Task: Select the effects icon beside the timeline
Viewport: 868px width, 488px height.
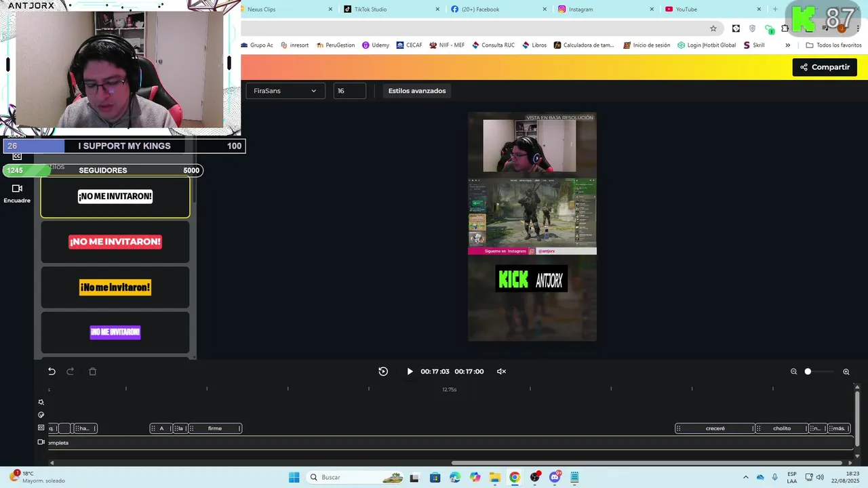Action: click(41, 402)
